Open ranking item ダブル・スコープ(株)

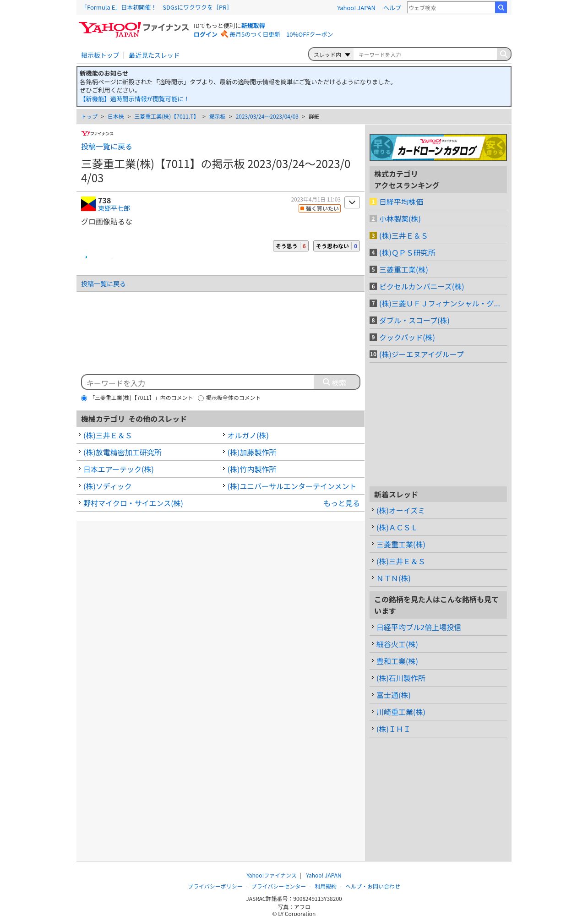point(414,321)
